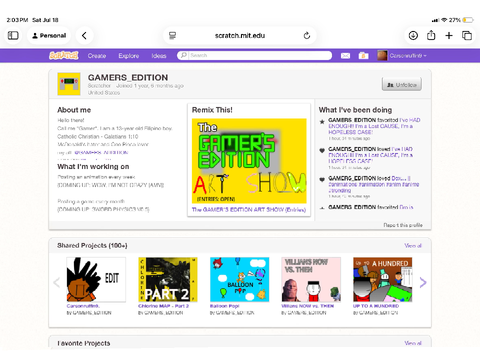Open the Create menu item
The image size is (480, 360).
97,56
